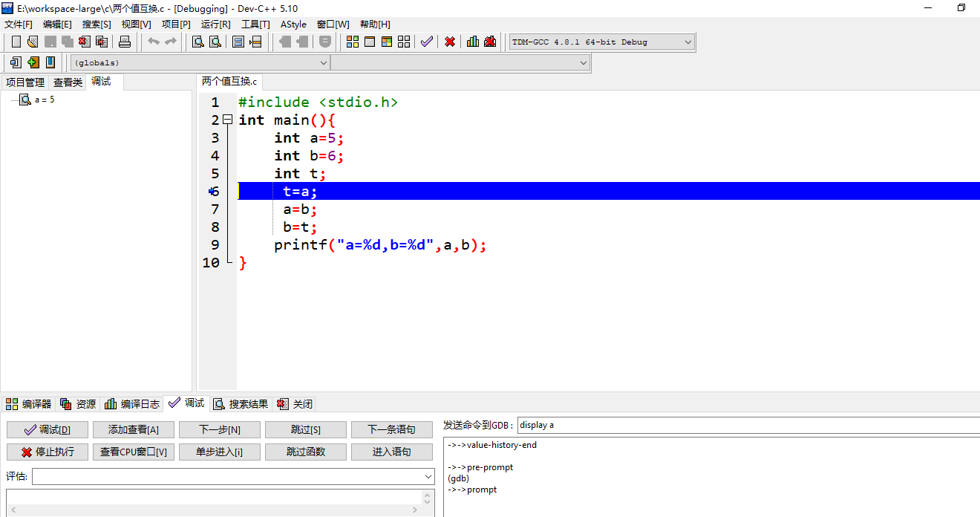Click the New file toolbar icon

tap(16, 42)
